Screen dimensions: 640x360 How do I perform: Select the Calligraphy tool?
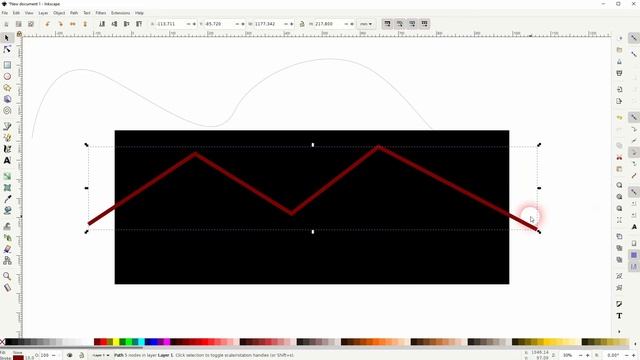click(x=7, y=149)
